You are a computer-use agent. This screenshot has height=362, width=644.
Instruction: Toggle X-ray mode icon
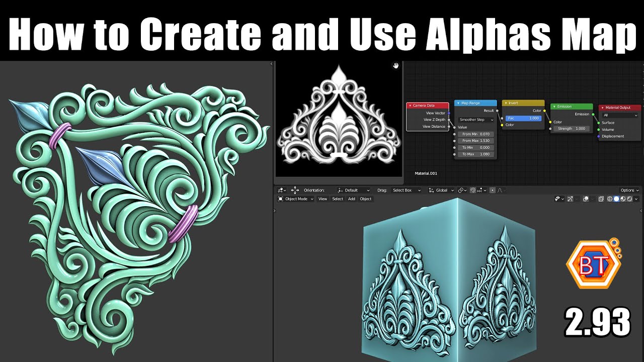pos(601,199)
